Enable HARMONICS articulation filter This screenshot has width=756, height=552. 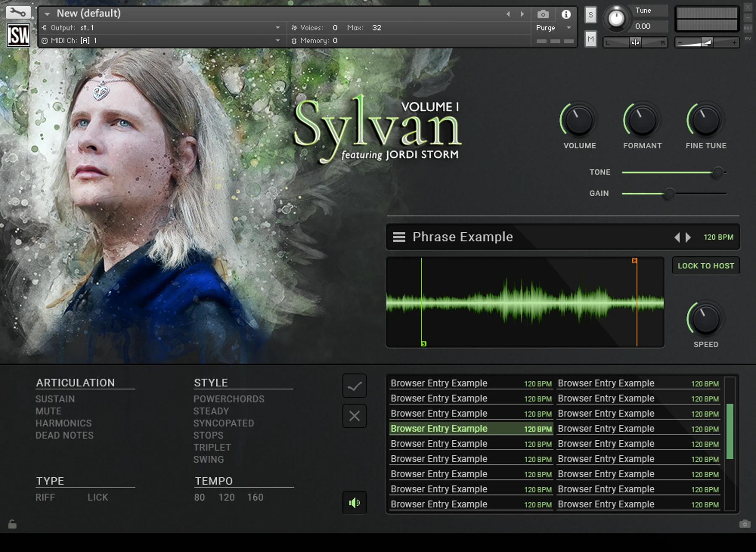point(63,423)
